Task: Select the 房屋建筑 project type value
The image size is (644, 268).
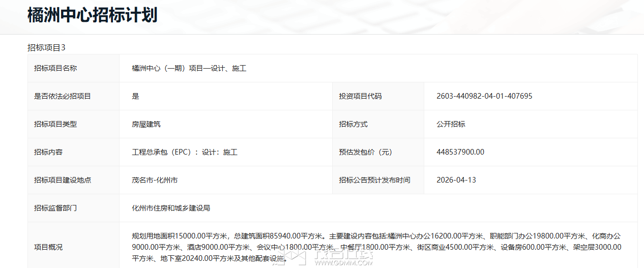Action: click(146, 124)
